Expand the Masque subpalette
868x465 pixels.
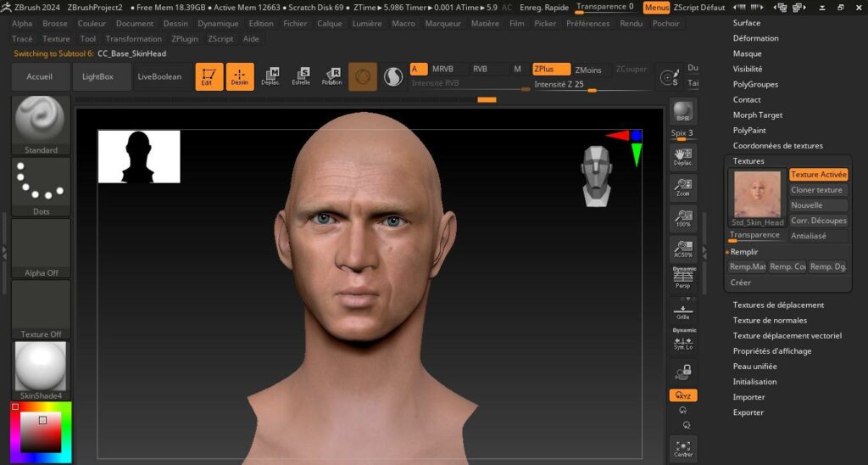(747, 53)
